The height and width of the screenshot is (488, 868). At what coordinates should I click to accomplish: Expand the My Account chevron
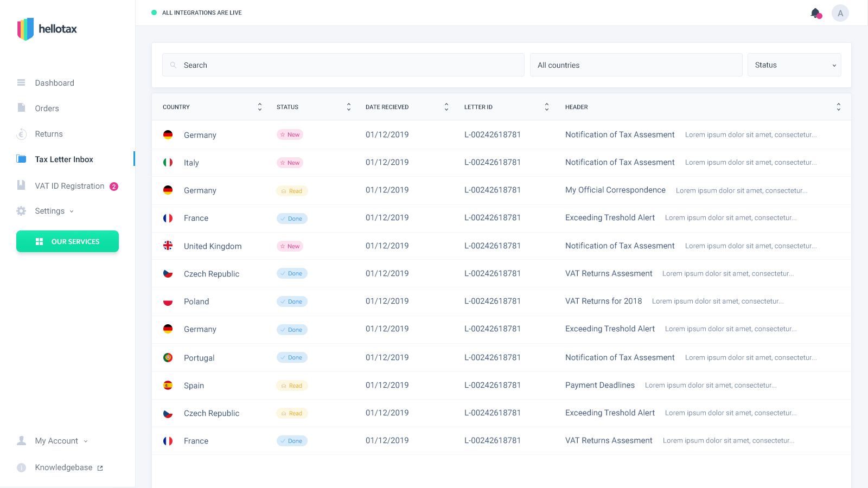tap(86, 441)
